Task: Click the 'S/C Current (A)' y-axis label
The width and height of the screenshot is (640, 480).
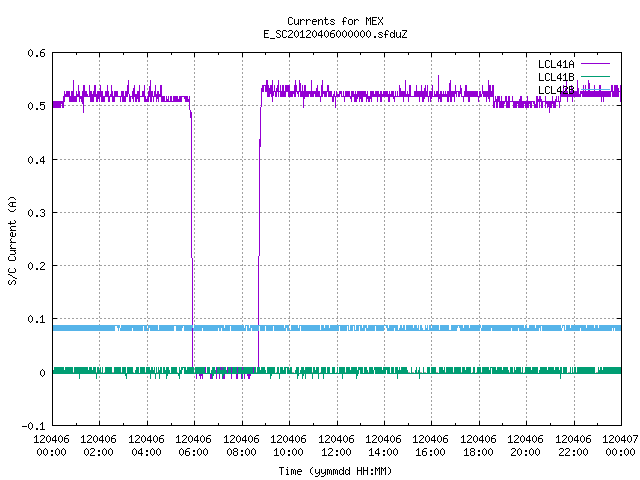Action: coord(13,240)
